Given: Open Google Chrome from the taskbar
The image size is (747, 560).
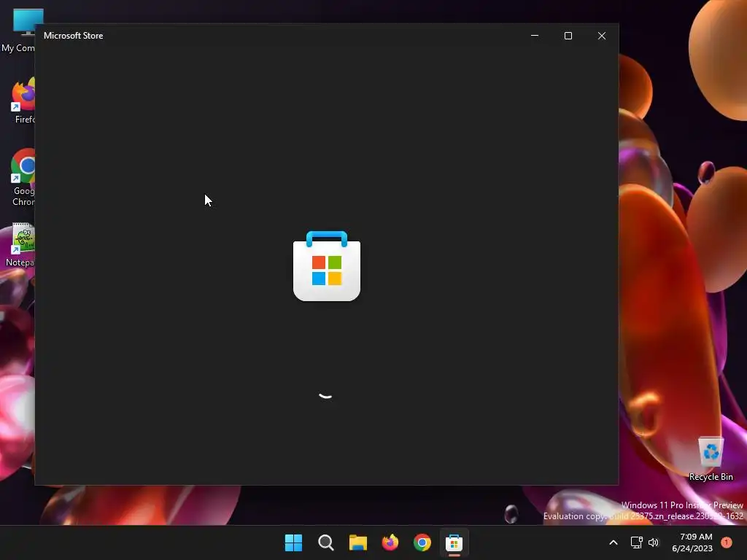Looking at the screenshot, I should pyautogui.click(x=422, y=542).
